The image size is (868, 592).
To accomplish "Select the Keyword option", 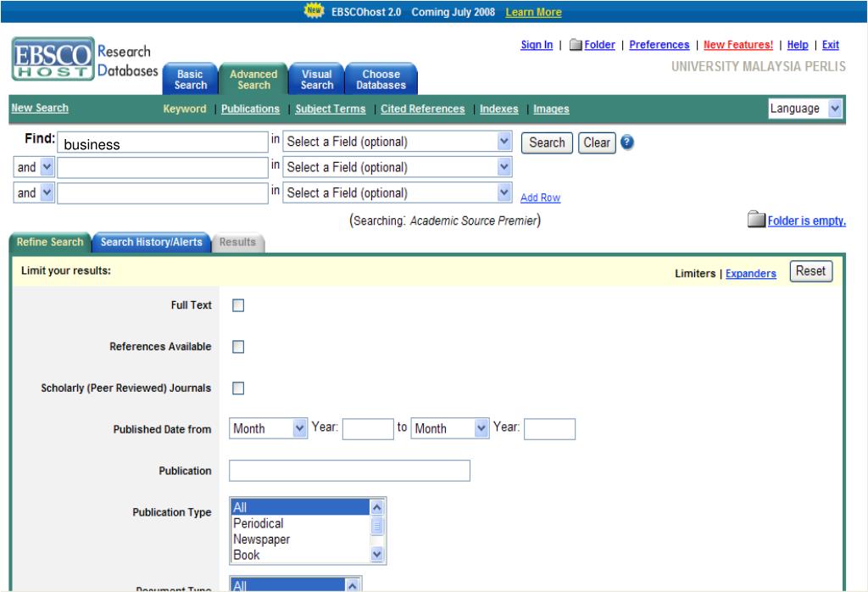I will 184,109.
